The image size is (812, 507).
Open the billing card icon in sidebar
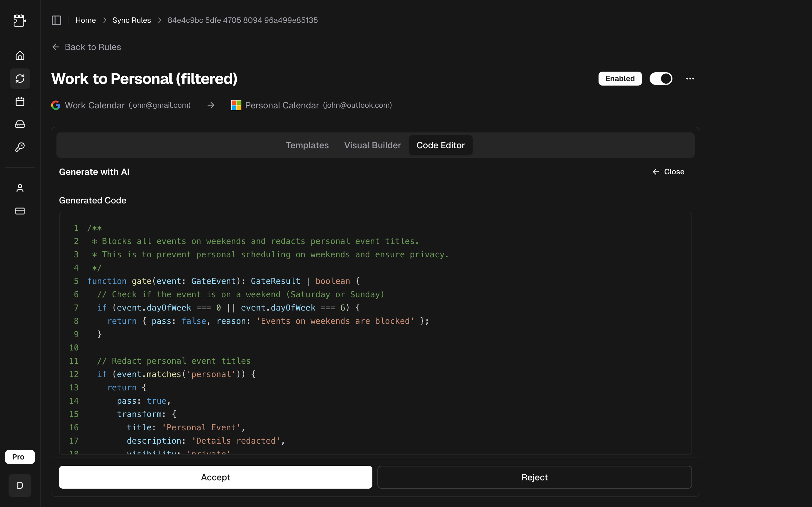(x=19, y=211)
